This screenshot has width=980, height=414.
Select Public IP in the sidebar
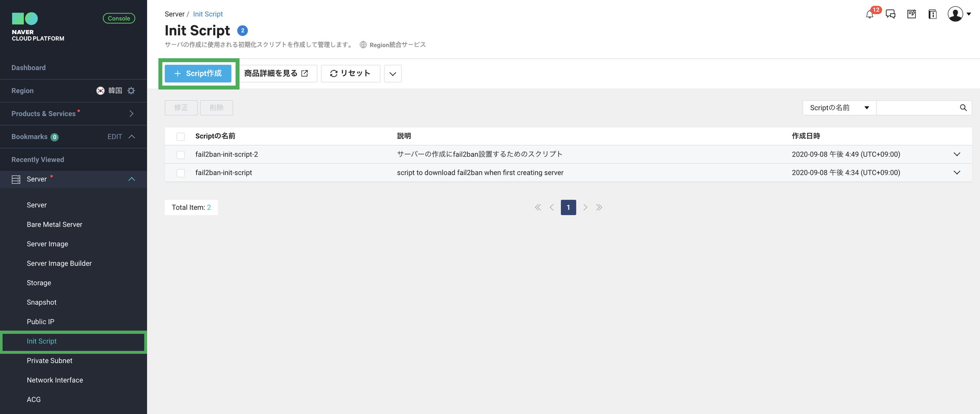click(x=40, y=321)
